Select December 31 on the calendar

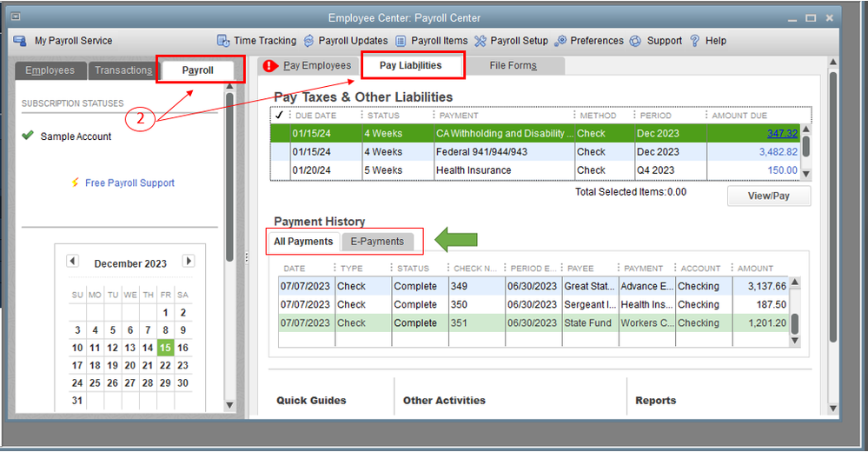77,401
